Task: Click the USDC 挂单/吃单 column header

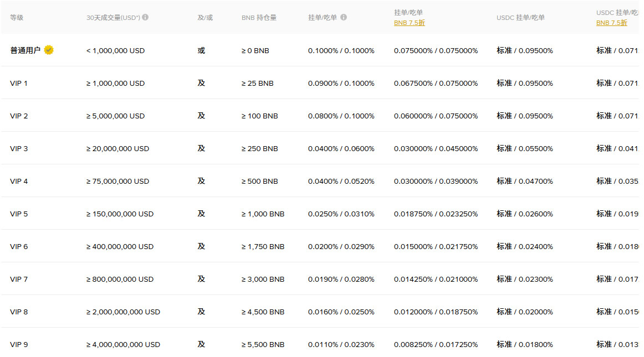Action: pos(520,18)
